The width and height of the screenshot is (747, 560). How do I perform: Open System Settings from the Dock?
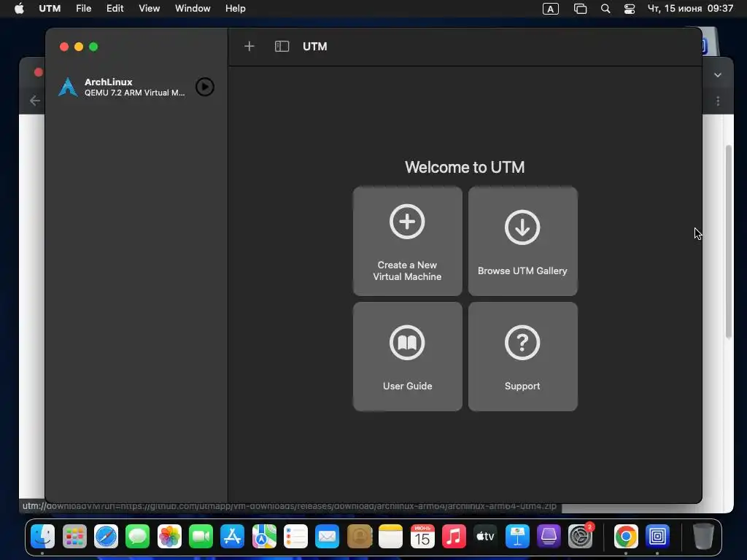(580, 537)
